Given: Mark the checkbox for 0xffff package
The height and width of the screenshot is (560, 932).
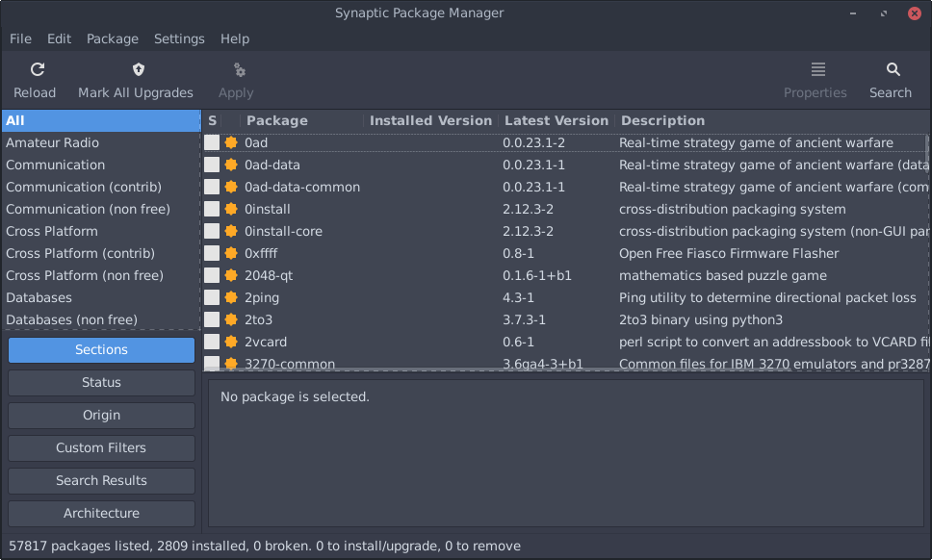Looking at the screenshot, I should tap(212, 253).
